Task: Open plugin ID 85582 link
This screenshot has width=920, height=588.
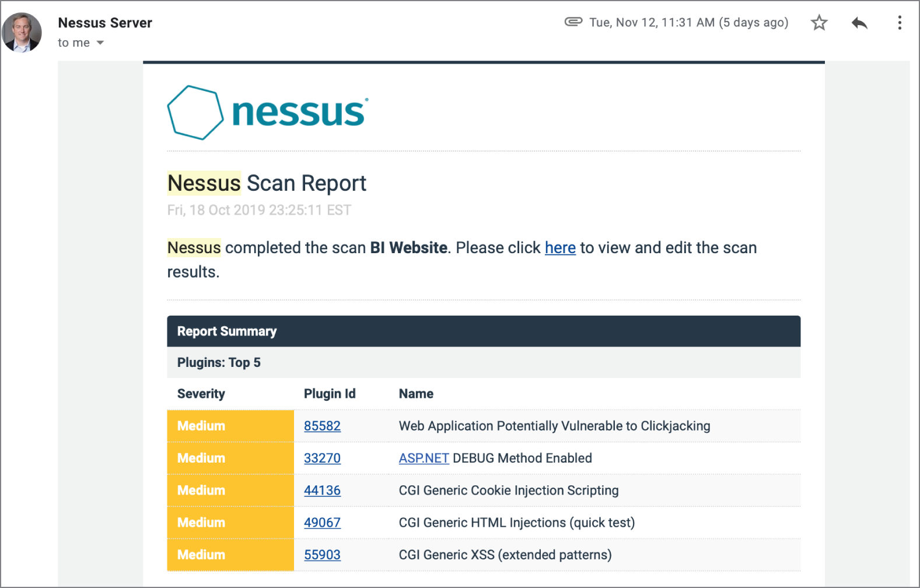Action: [322, 426]
